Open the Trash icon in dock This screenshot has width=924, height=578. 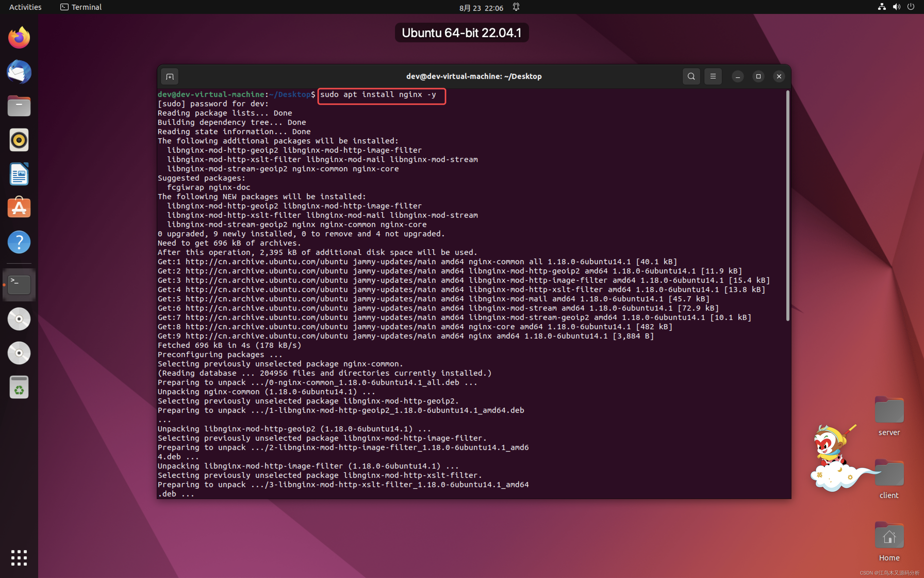(19, 387)
